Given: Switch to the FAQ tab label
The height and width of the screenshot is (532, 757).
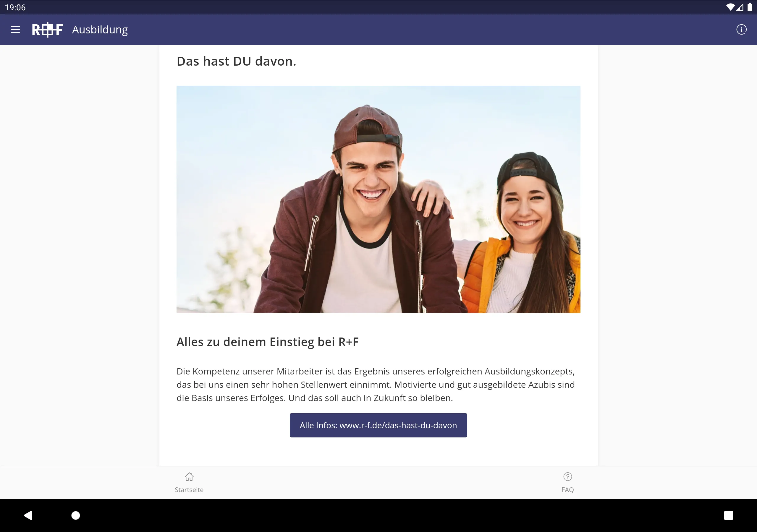Looking at the screenshot, I should [567, 490].
